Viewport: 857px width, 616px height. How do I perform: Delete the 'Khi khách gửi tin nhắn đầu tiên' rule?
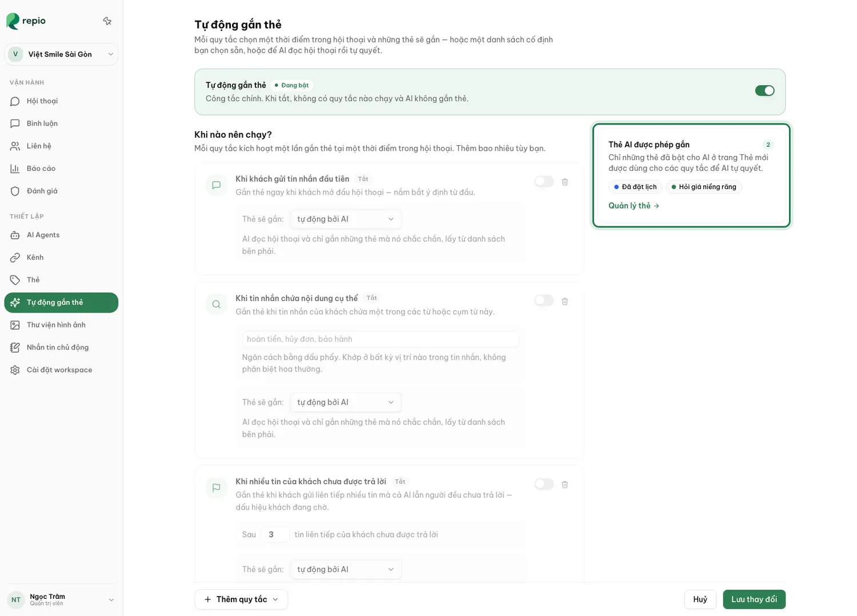click(x=564, y=182)
